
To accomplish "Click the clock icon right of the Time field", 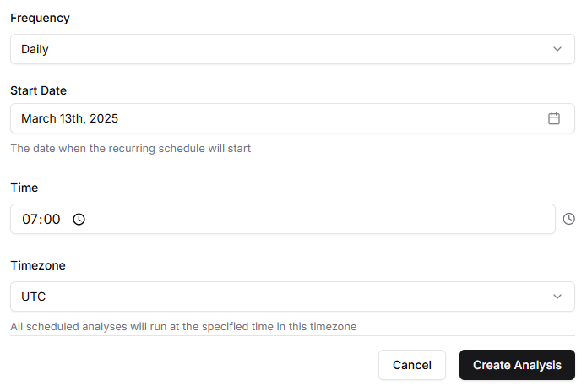I will tap(570, 219).
